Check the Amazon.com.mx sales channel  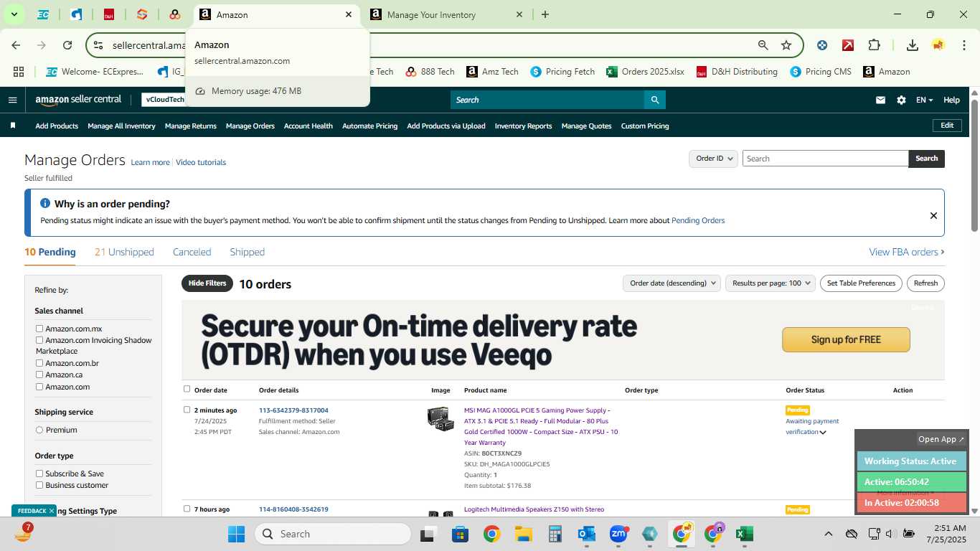click(39, 329)
